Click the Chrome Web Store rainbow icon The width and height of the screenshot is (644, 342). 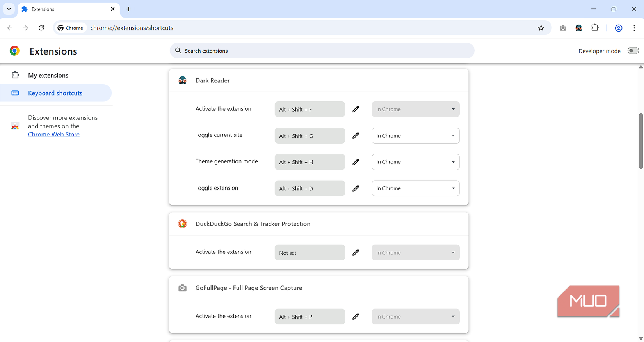pyautogui.click(x=15, y=126)
